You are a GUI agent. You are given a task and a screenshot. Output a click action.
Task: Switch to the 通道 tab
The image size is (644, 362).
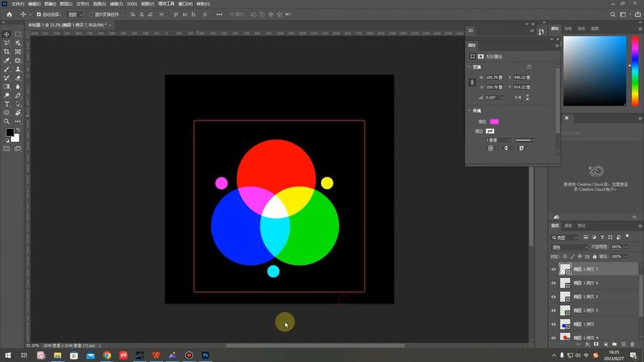(x=568, y=226)
